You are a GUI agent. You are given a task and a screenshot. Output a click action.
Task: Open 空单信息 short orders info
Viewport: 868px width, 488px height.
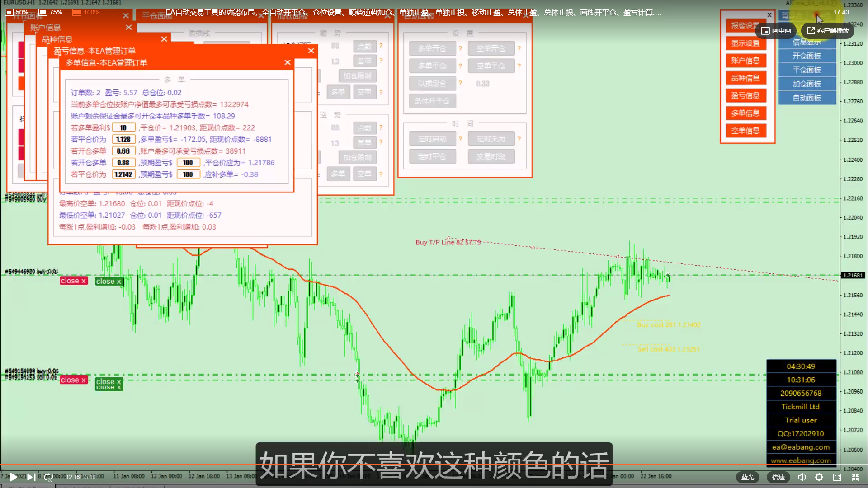click(x=746, y=131)
